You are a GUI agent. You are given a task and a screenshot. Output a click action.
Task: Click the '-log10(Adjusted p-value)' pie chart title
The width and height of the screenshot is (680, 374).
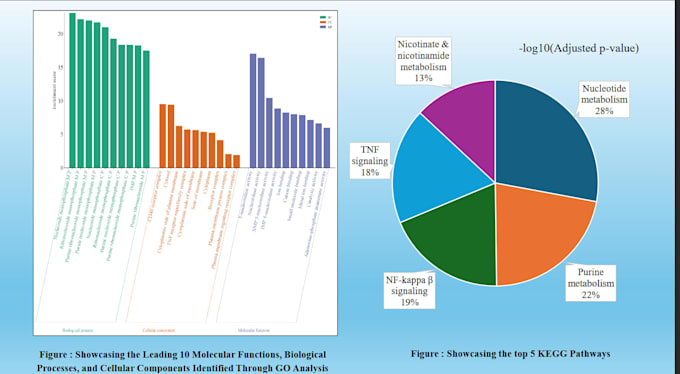click(x=579, y=48)
